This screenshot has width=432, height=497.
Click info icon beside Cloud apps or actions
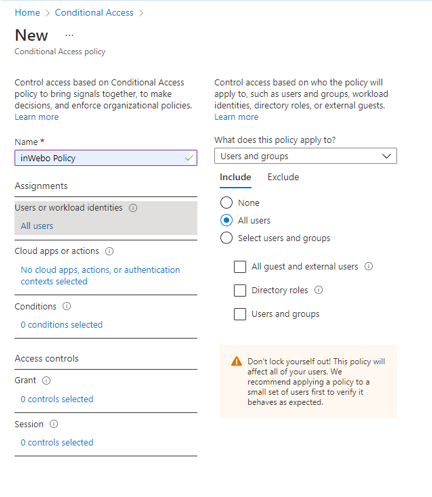coord(109,251)
